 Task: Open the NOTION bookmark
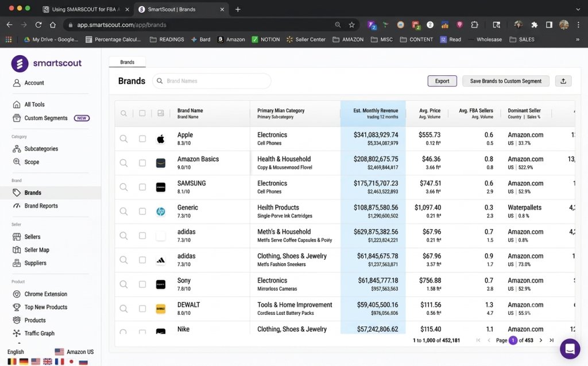click(266, 40)
